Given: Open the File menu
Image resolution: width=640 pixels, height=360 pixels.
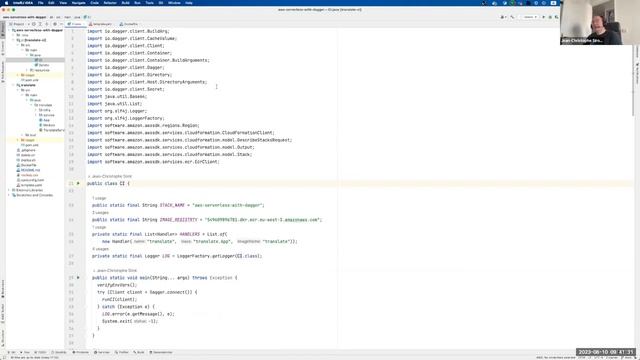Looking at the screenshot, I should [40, 3].
